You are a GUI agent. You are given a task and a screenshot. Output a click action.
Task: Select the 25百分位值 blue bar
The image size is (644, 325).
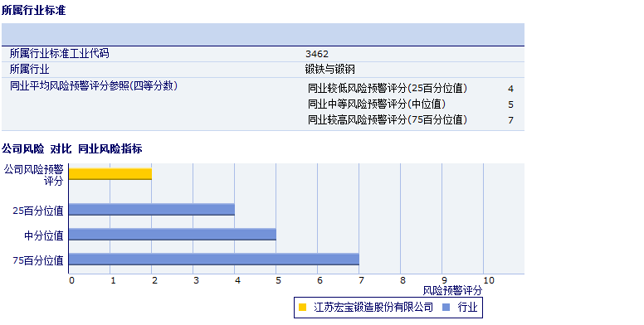[x=152, y=209]
